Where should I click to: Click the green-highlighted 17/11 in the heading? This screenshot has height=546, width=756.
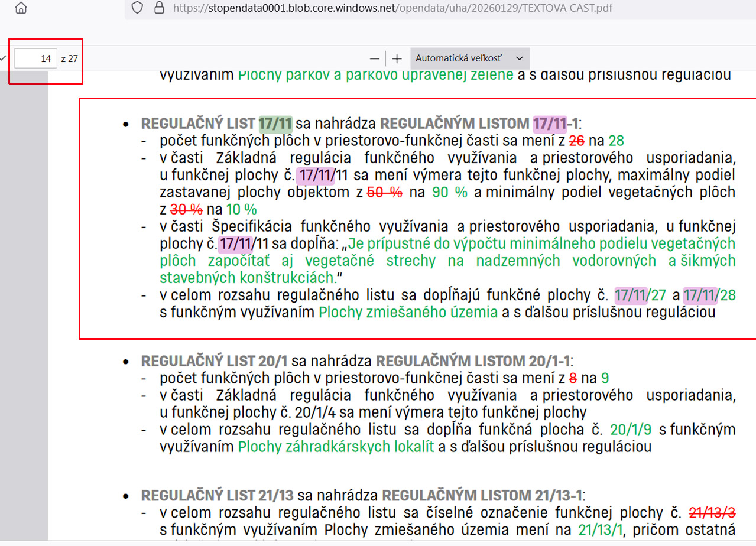[275, 123]
